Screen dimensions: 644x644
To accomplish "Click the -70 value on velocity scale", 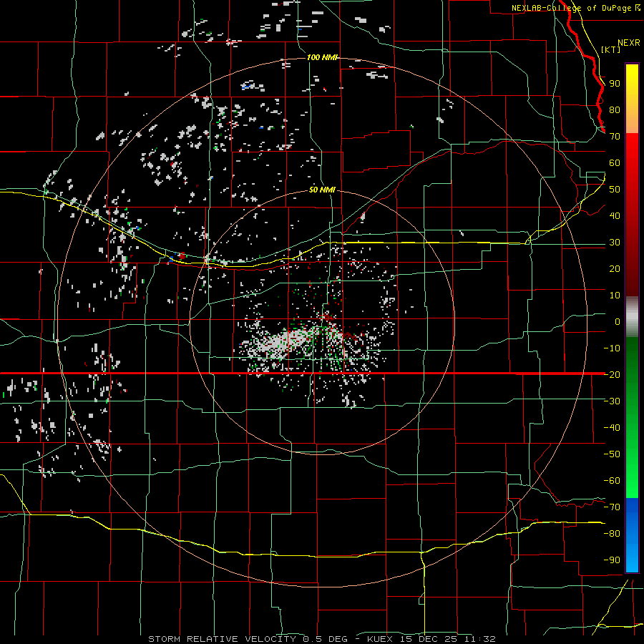I will pyautogui.click(x=612, y=507).
